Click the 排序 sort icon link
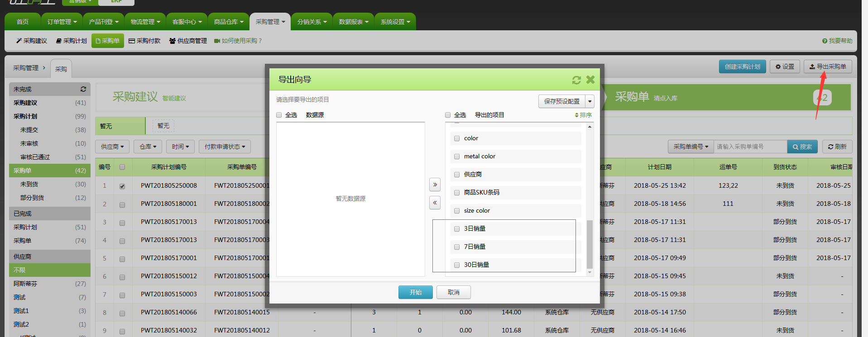This screenshot has width=868, height=337. (583, 115)
